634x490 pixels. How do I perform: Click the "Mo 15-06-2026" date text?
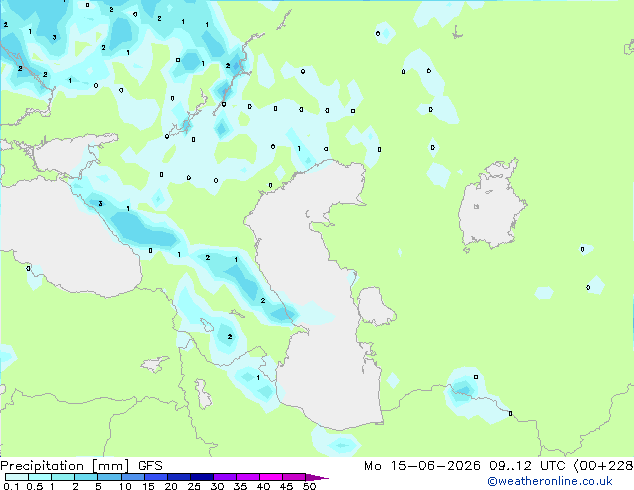pos(422,466)
